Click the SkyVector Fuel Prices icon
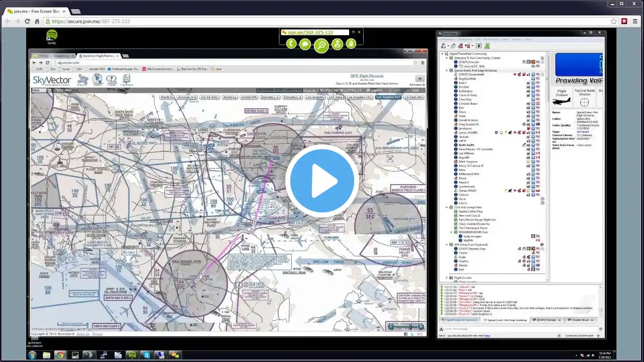 126,80
